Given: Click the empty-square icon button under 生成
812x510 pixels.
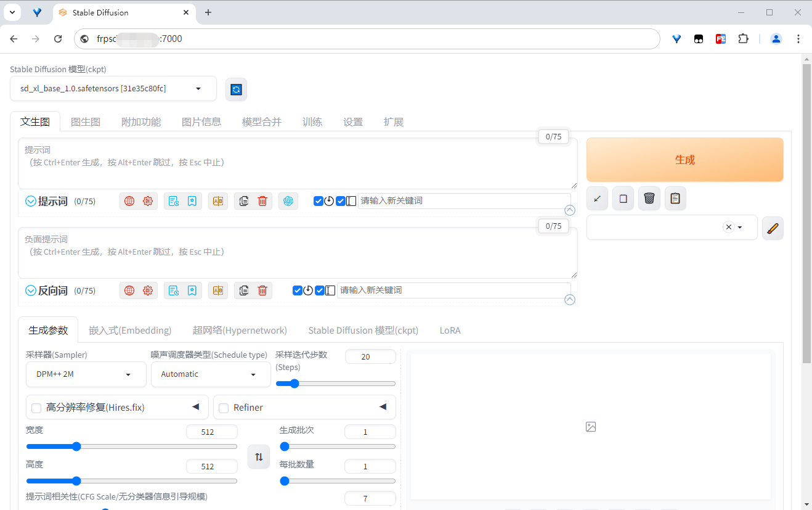Looking at the screenshot, I should 623,199.
